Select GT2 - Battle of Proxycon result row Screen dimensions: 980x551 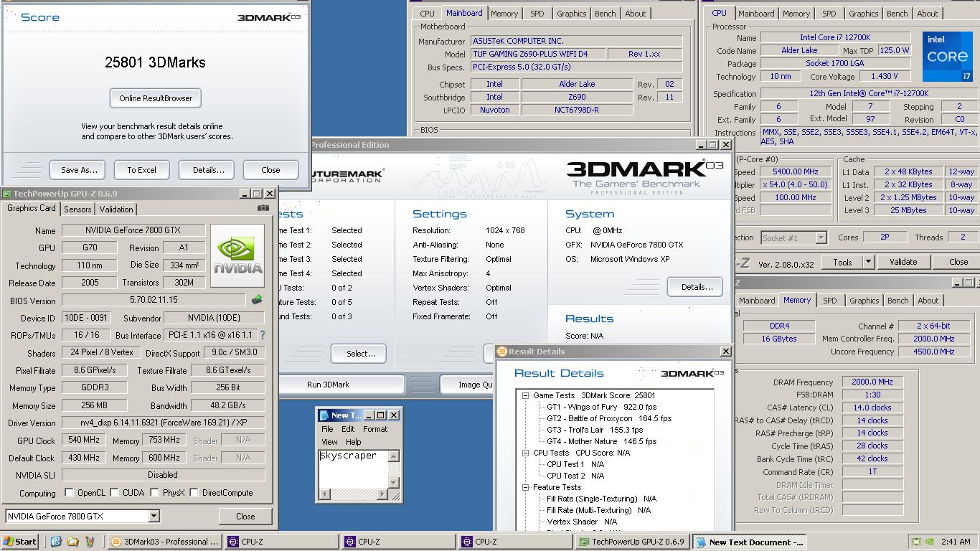[609, 418]
